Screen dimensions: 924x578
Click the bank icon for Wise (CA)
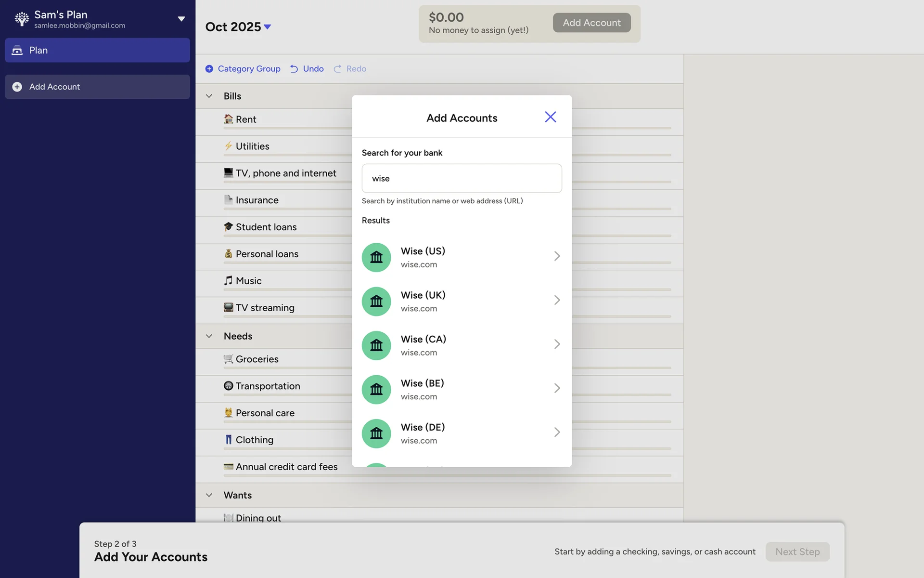click(x=376, y=345)
